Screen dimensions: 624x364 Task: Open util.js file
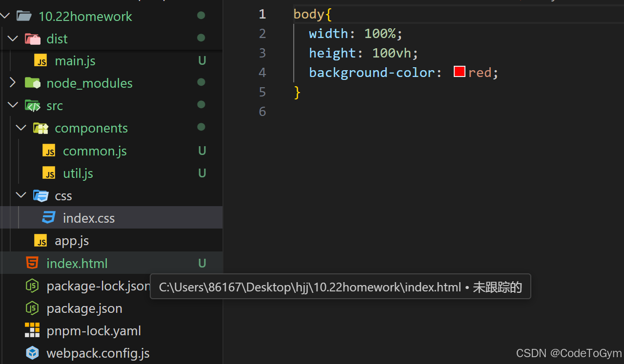click(78, 173)
